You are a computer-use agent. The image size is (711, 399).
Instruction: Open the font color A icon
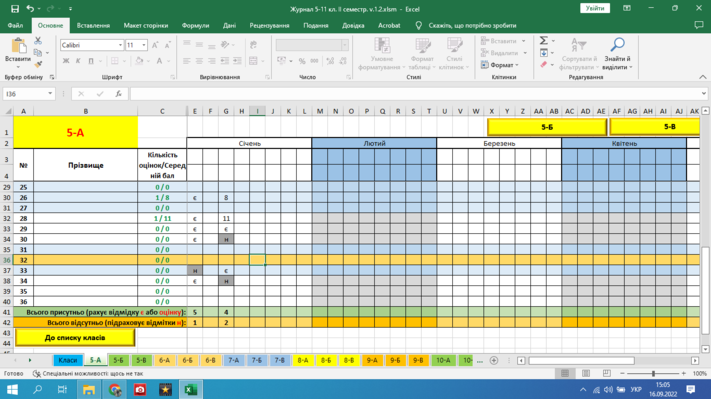(x=159, y=61)
